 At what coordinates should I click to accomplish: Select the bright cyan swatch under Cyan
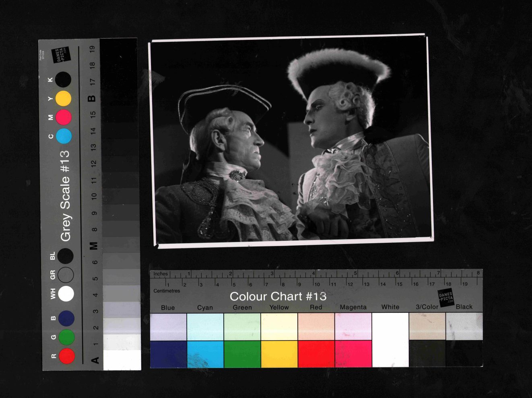[x=205, y=354]
